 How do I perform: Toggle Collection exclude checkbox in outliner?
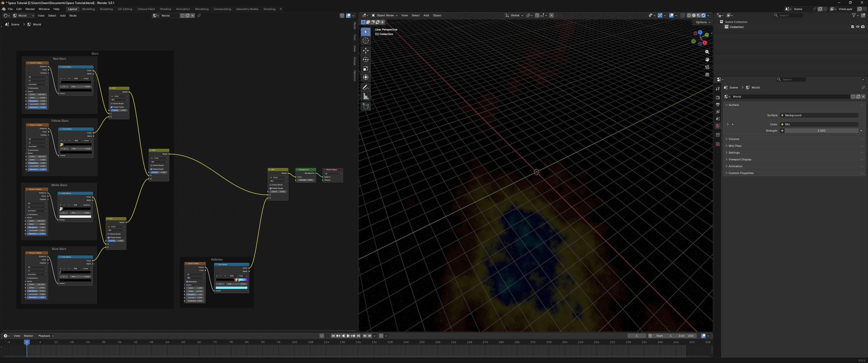pos(852,27)
